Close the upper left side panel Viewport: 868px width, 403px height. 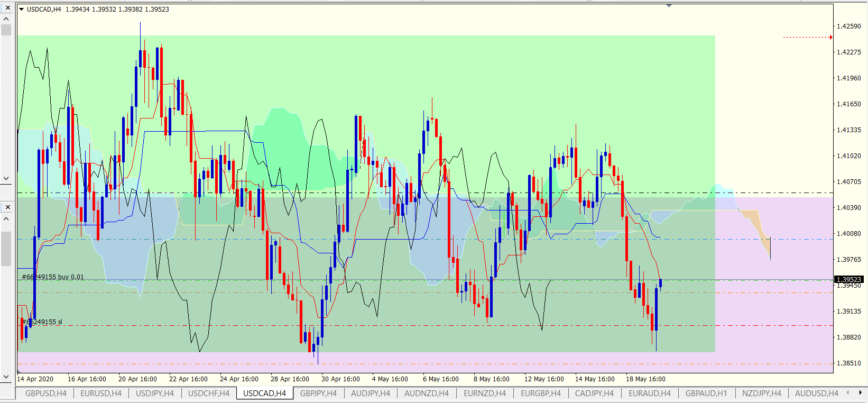coord(7,7)
